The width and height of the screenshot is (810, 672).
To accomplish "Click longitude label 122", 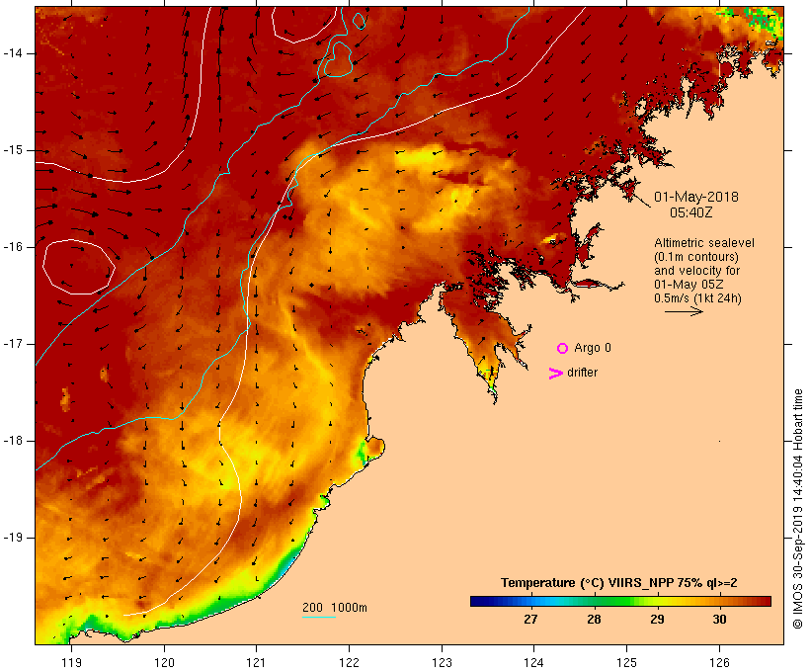I will click(350, 662).
